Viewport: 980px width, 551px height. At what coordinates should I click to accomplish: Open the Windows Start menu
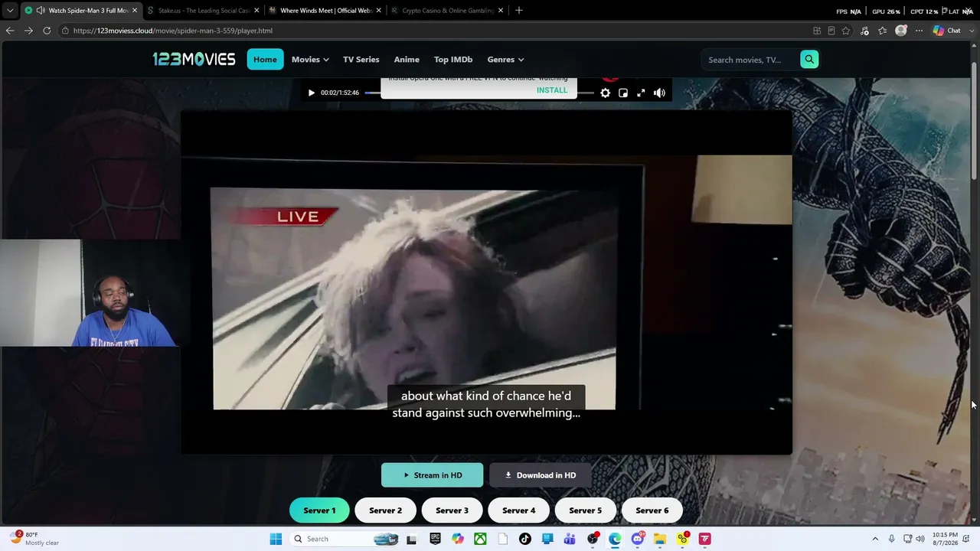point(276,539)
